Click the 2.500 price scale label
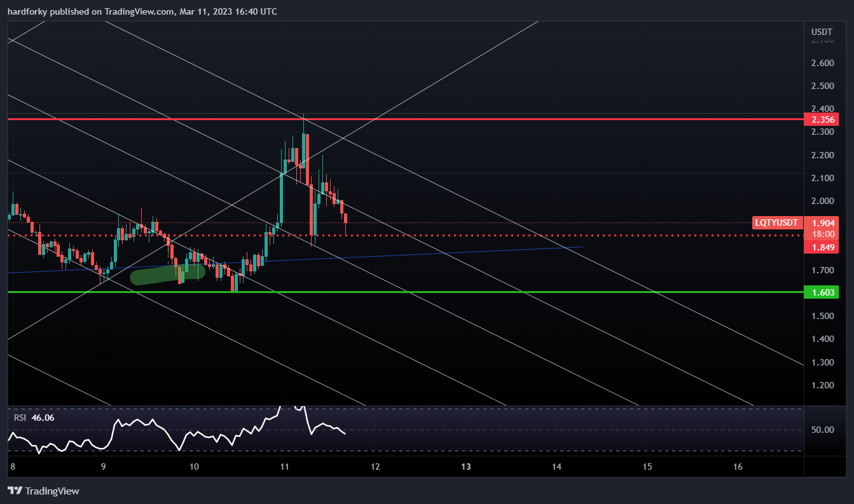Screen dimensions: 854x504 [823, 86]
